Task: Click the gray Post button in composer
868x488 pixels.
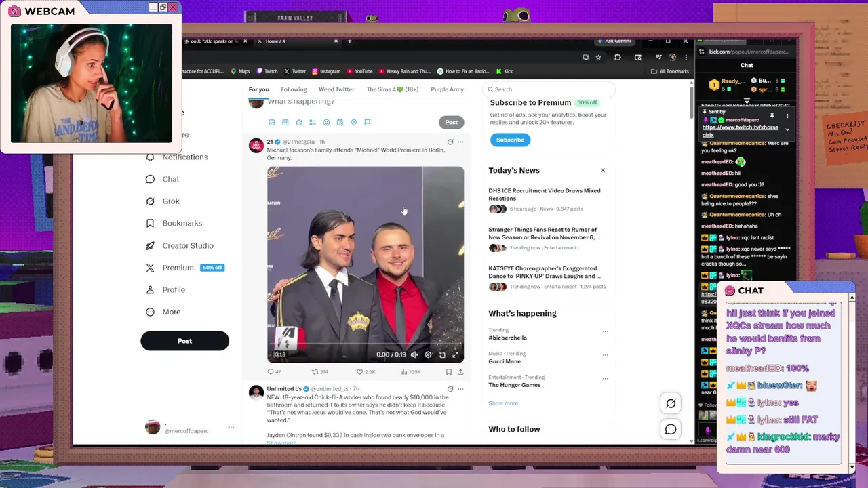Action: (x=451, y=122)
